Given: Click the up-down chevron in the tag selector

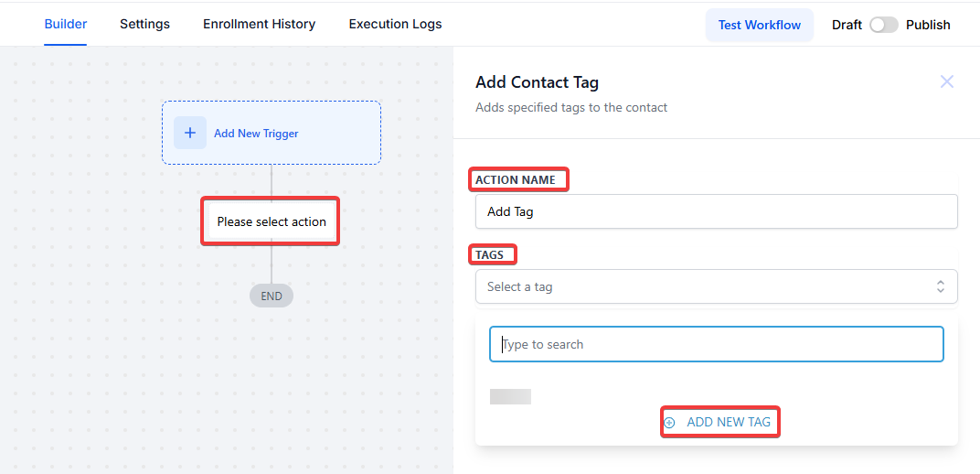Looking at the screenshot, I should (940, 286).
